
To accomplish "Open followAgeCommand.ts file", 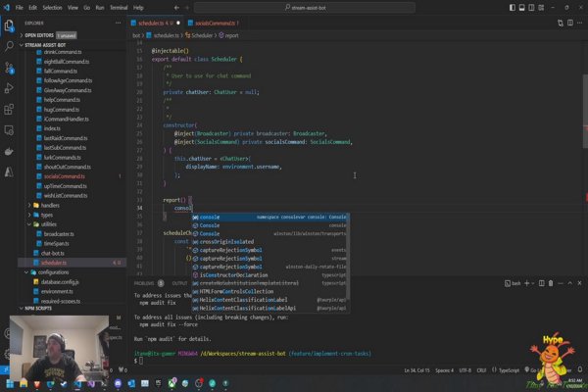I will (68, 80).
